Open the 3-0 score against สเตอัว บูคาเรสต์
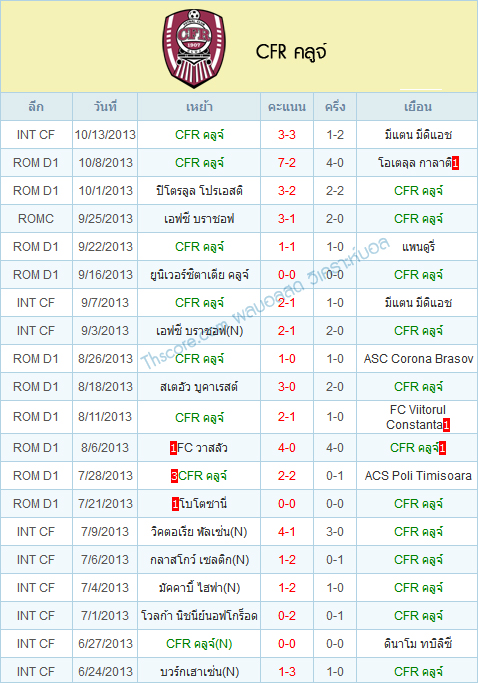Image resolution: width=478 pixels, height=683 pixels. pyautogui.click(x=287, y=387)
